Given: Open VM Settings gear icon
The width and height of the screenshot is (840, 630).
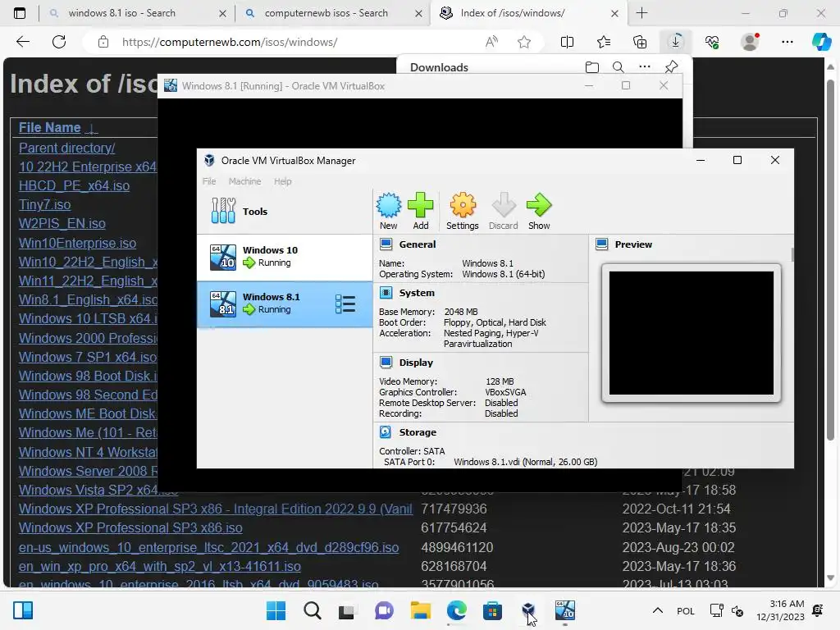Looking at the screenshot, I should [463, 211].
